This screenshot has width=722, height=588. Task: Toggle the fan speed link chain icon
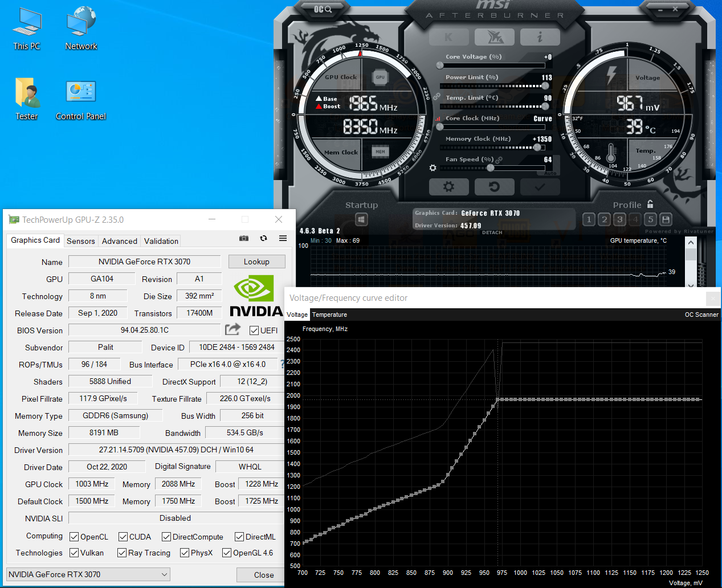499,160
